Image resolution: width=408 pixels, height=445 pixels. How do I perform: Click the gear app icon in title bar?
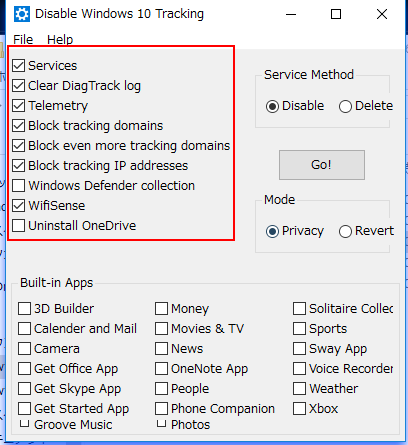22,14
